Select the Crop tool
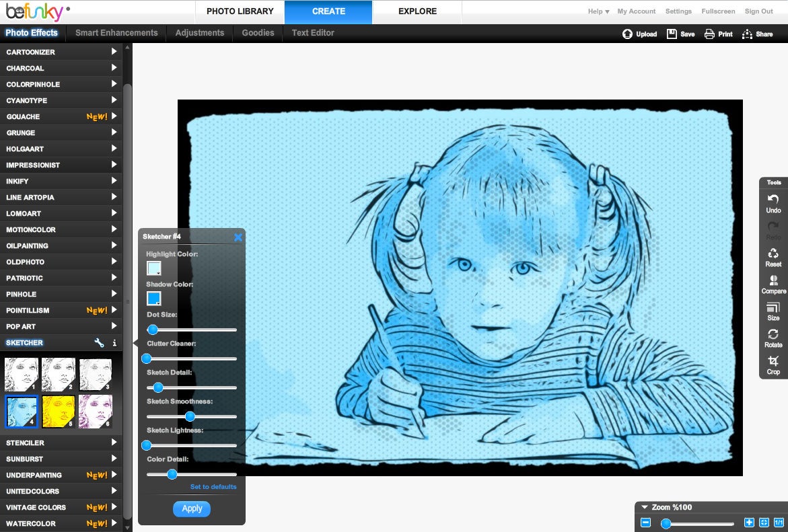Viewport: 788px width, 532px height. coord(773,365)
